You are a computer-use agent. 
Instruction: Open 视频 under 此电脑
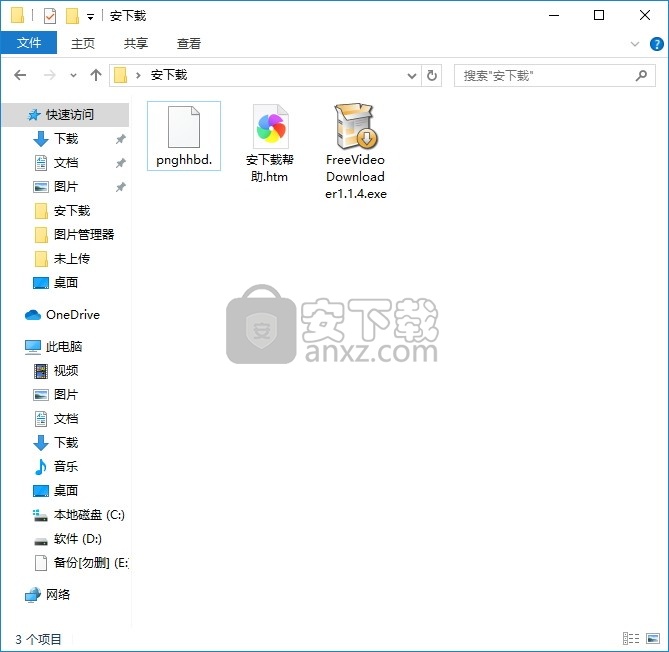pos(66,370)
